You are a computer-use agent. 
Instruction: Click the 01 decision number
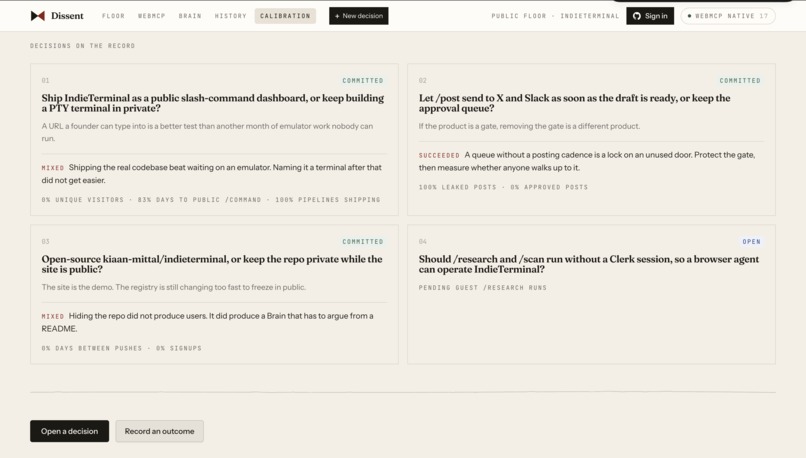pos(46,81)
